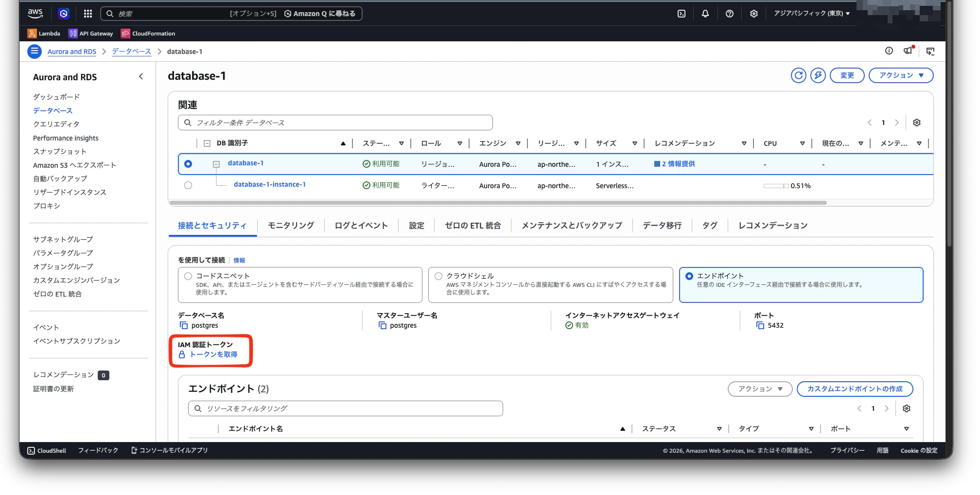Click the フィルター条件 データベース filter field
This screenshot has height=495, width=980.
pos(335,123)
